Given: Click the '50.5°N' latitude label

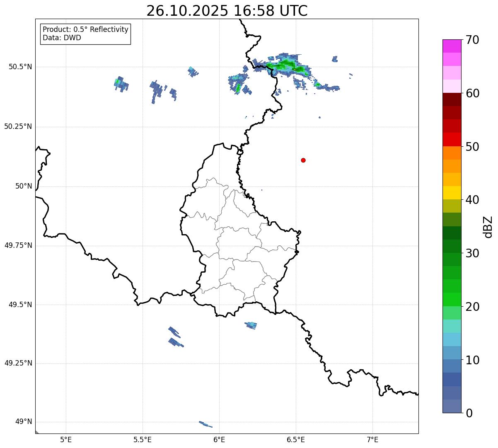Looking at the screenshot, I should point(20,67).
